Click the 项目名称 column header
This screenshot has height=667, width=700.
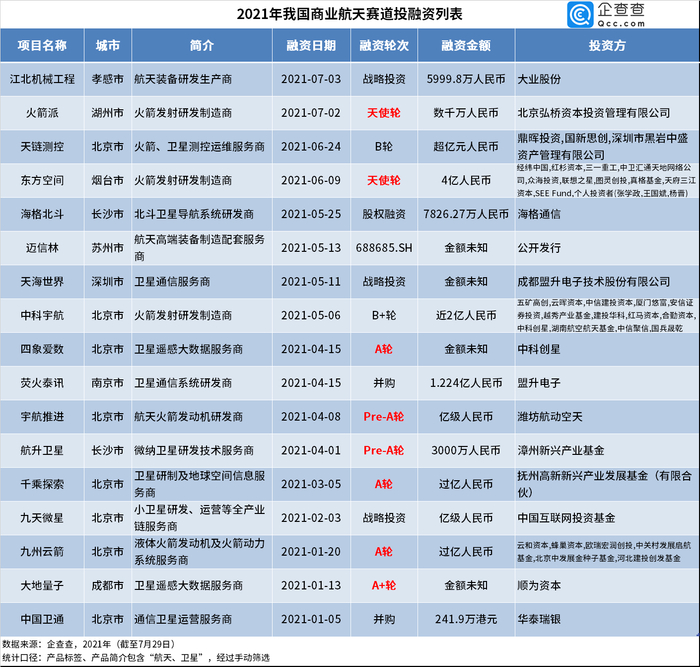[42, 45]
